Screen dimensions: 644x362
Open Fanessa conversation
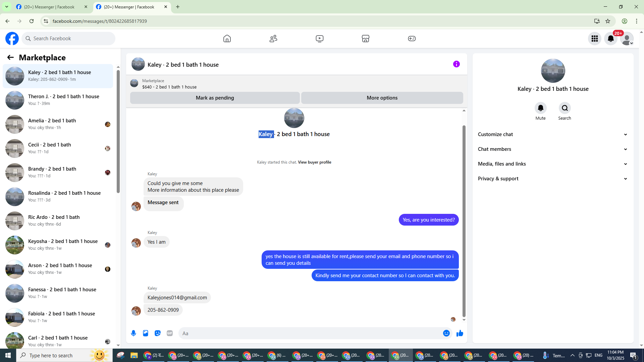(58, 293)
